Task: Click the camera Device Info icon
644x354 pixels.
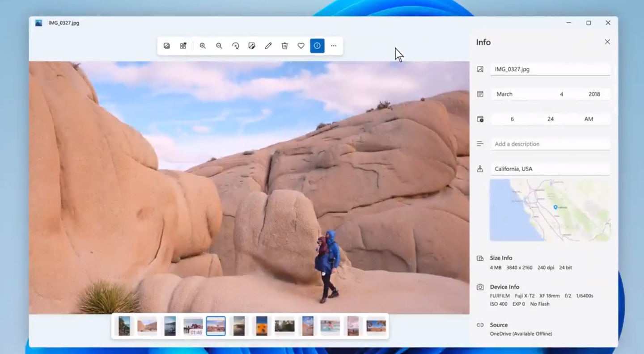Action: 480,287
